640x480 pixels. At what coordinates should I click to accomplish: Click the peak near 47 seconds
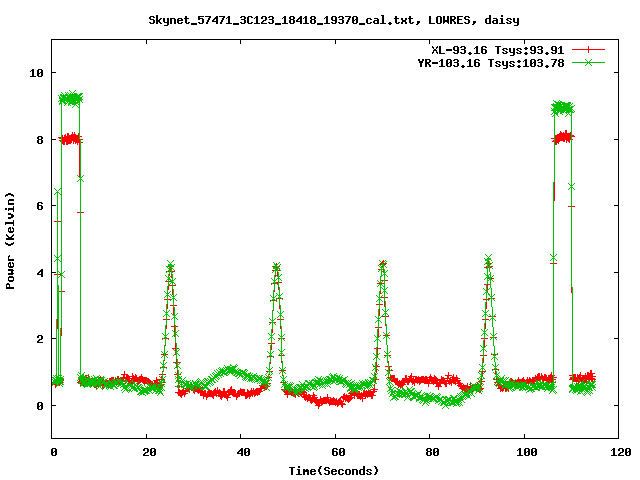[x=276, y=267]
